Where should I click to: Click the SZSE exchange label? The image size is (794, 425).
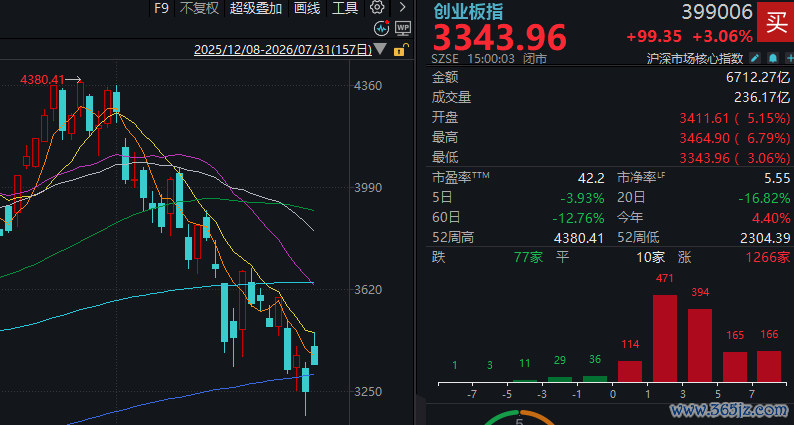[445, 59]
